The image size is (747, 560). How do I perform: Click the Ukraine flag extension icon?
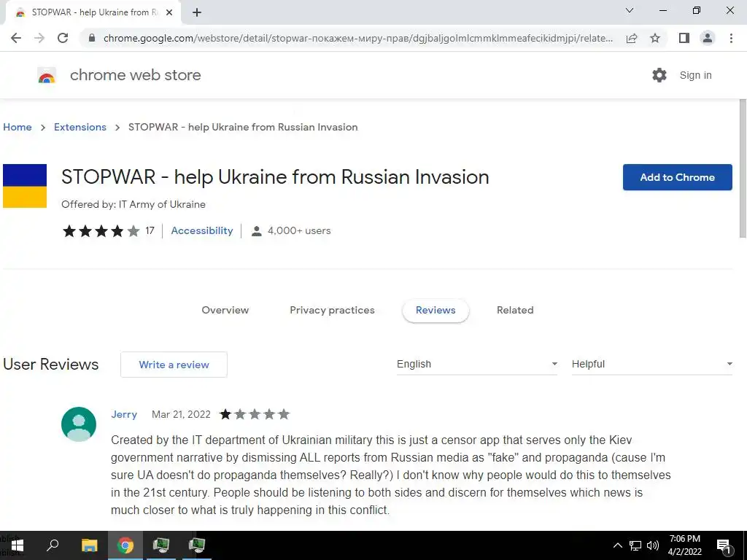[x=25, y=186]
